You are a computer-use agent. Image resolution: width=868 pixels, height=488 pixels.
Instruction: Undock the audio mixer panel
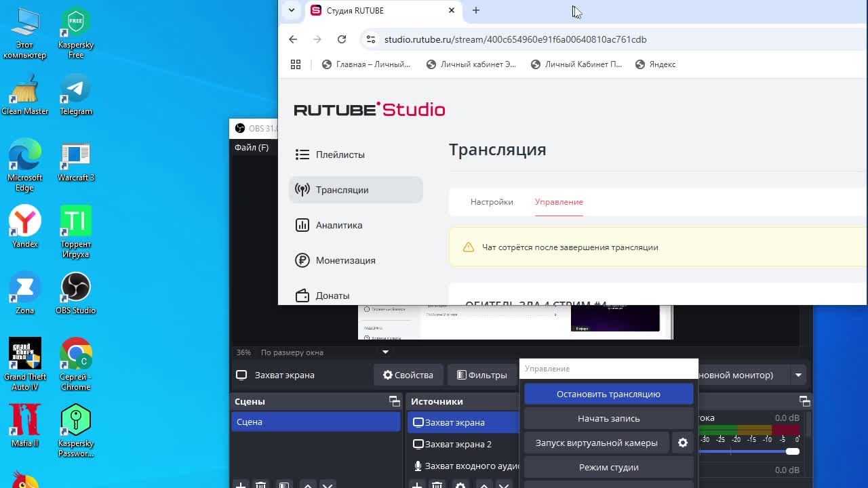(804, 401)
